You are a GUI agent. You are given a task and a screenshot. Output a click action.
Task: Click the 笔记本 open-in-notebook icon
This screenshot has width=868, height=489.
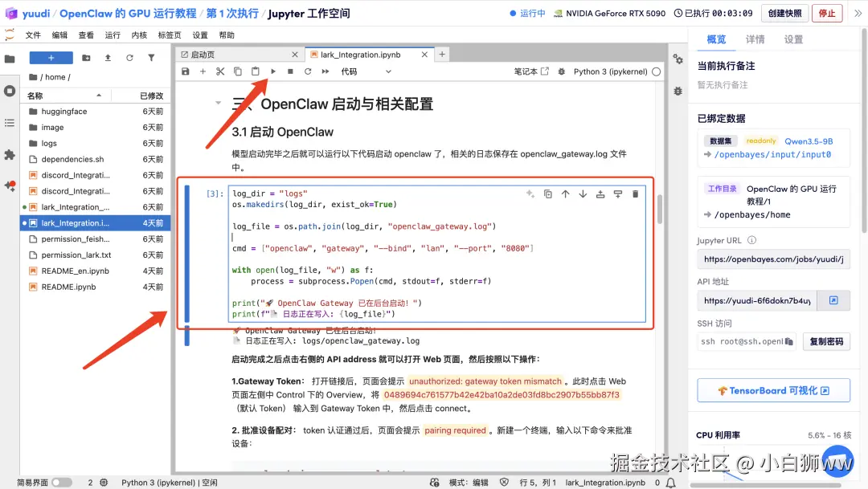[531, 71]
